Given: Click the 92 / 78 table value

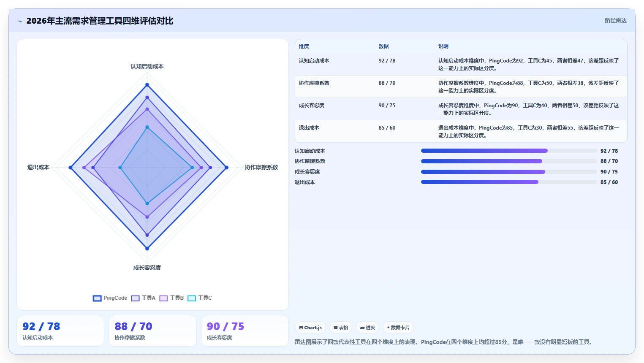Looking at the screenshot, I should (x=387, y=61).
